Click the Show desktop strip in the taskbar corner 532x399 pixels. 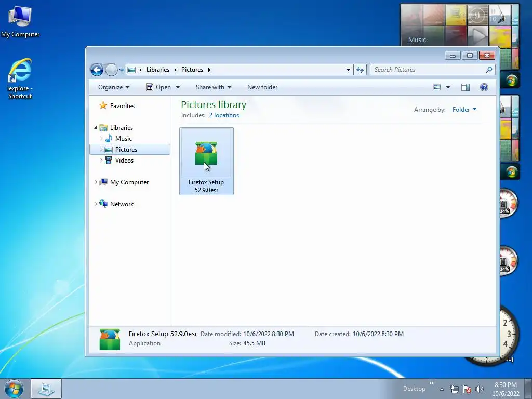[x=528, y=389]
